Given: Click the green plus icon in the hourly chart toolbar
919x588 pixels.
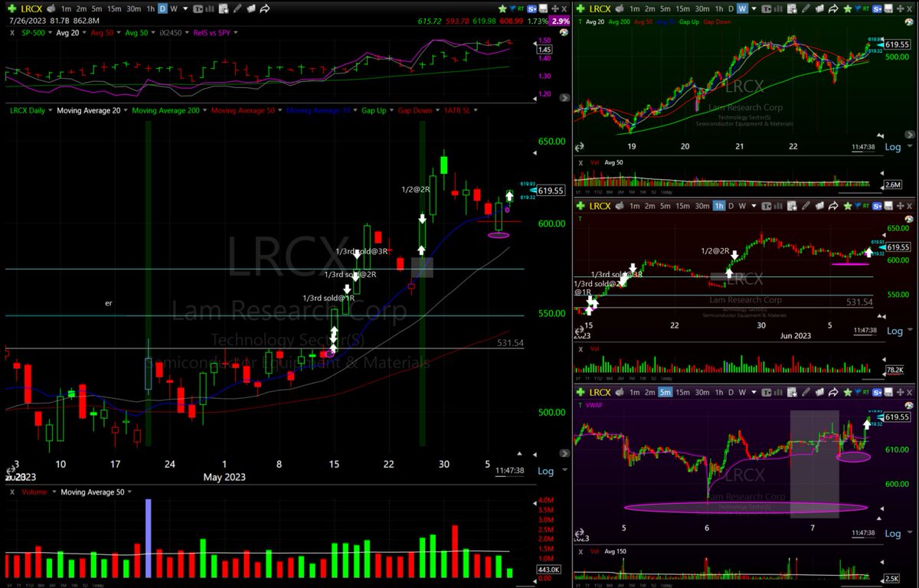Looking at the screenshot, I should [x=580, y=206].
